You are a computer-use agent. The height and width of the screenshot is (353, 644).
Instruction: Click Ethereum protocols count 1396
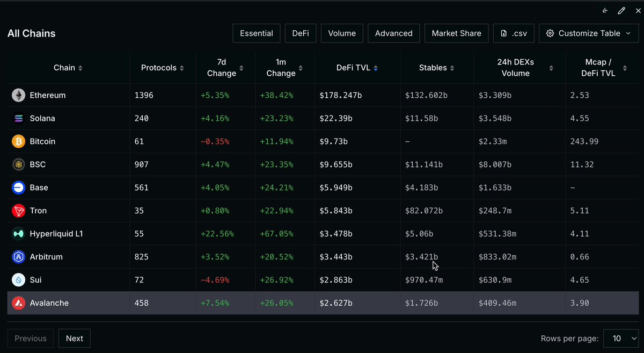(x=144, y=95)
